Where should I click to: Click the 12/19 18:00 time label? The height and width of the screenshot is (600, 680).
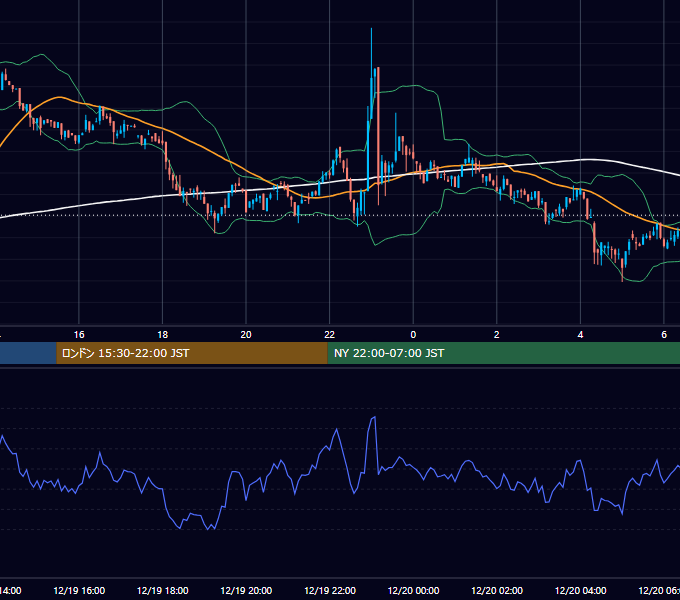(x=163, y=590)
